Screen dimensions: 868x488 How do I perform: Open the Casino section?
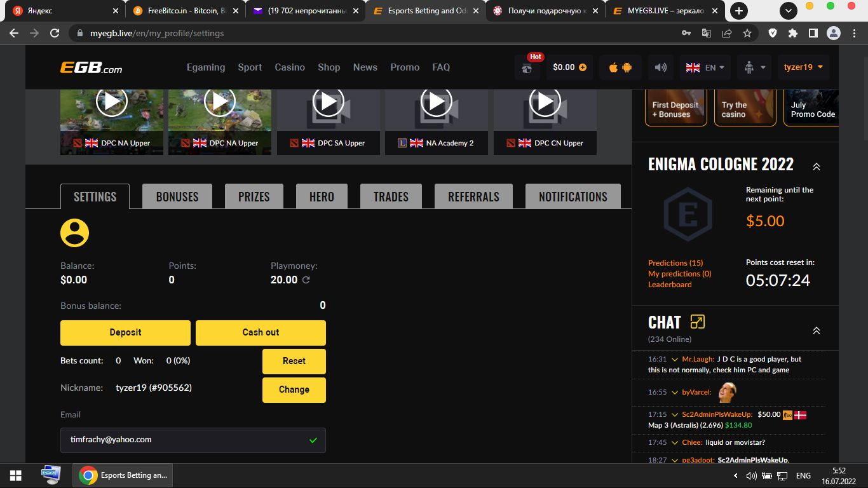click(x=290, y=67)
